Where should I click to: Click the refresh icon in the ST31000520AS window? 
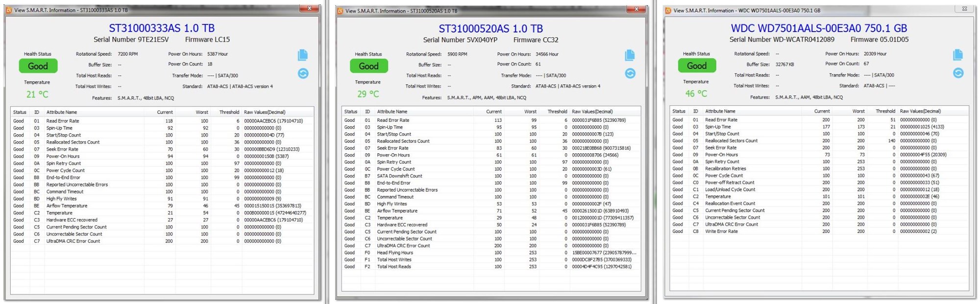630,73
